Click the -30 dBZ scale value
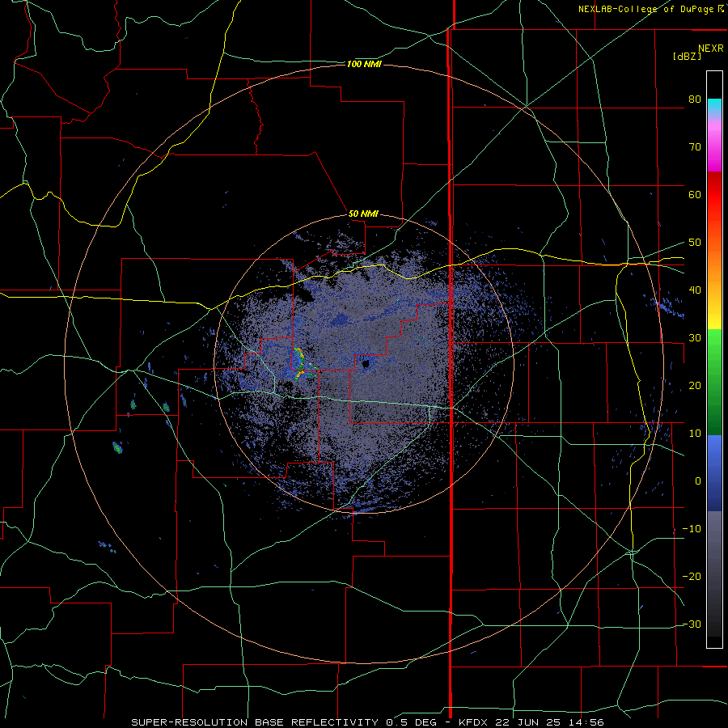728x728 pixels. pos(692,624)
